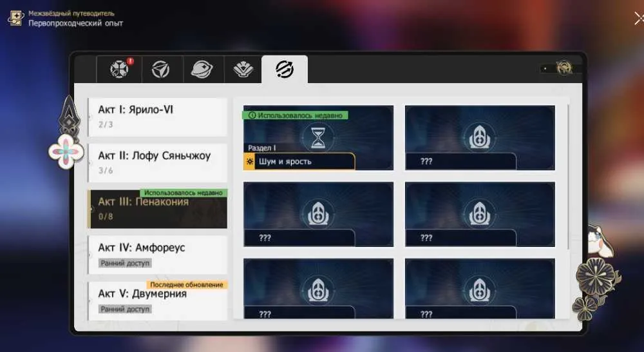Viewport: 644px width, 352px height.
Task: Select the fourth tab with lotus icon
Action: tap(243, 70)
